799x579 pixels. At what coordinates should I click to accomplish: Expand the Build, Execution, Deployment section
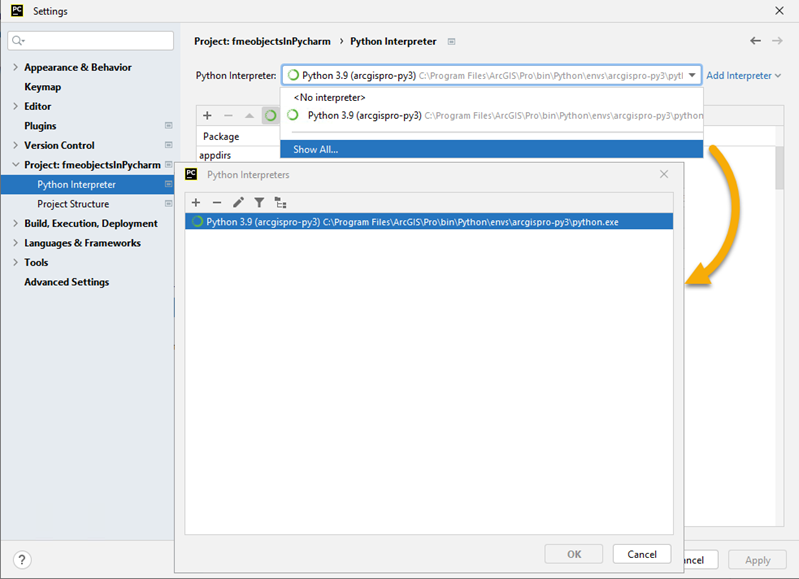[15, 224]
